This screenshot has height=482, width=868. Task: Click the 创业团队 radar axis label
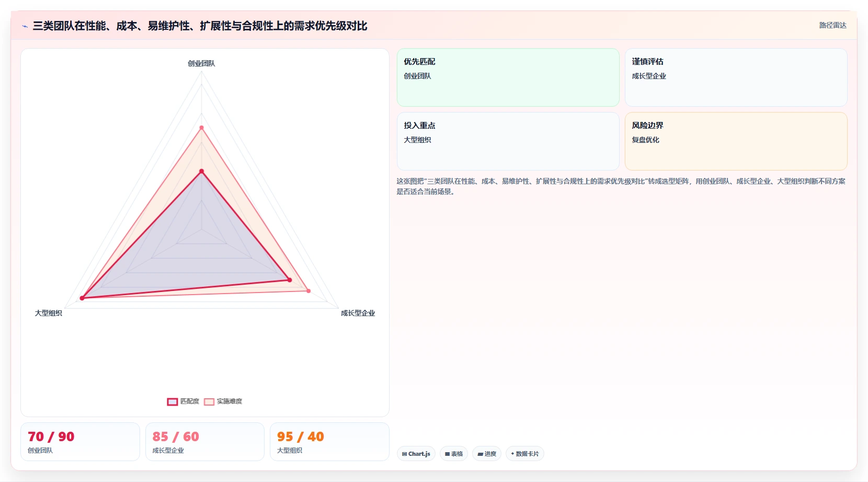coord(201,63)
